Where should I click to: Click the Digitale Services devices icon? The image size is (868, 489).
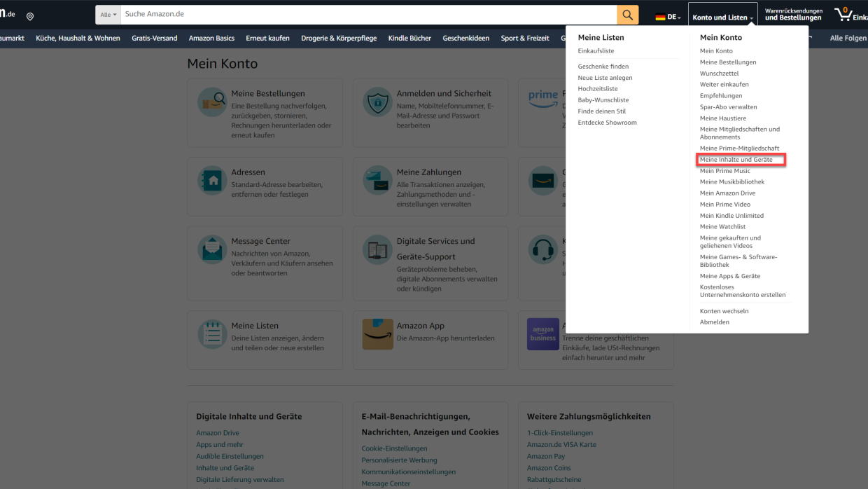click(x=377, y=250)
